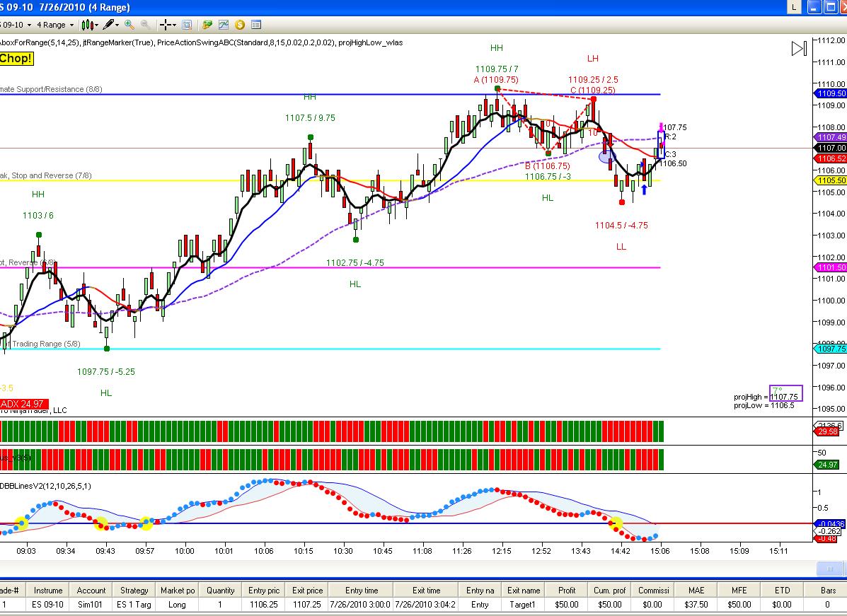Click the magenta up arrow exit marker
This screenshot has width=847, height=616.
click(661, 127)
